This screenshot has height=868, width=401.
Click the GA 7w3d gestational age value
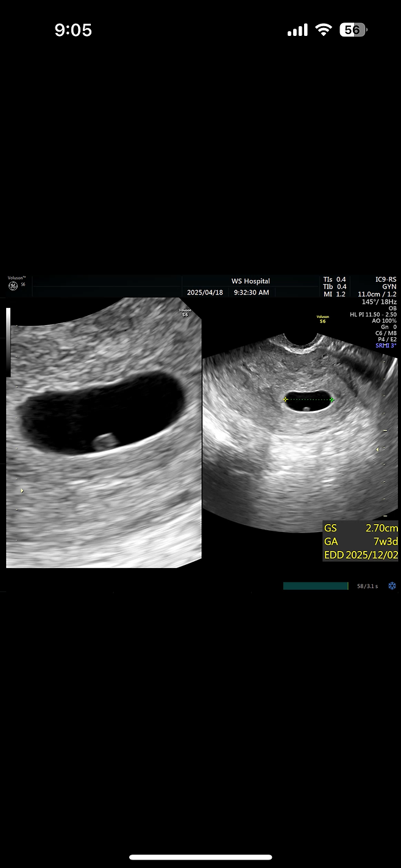click(361, 541)
